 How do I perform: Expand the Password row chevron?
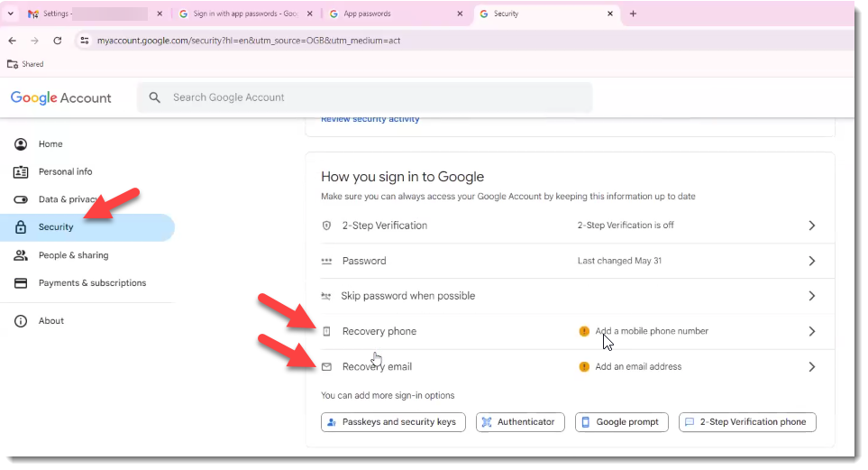811,261
